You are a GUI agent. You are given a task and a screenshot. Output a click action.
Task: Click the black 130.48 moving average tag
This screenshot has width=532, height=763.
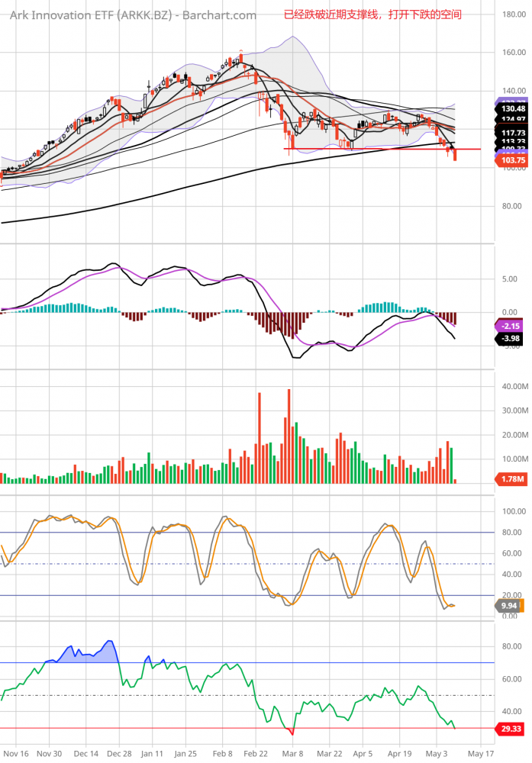point(511,109)
